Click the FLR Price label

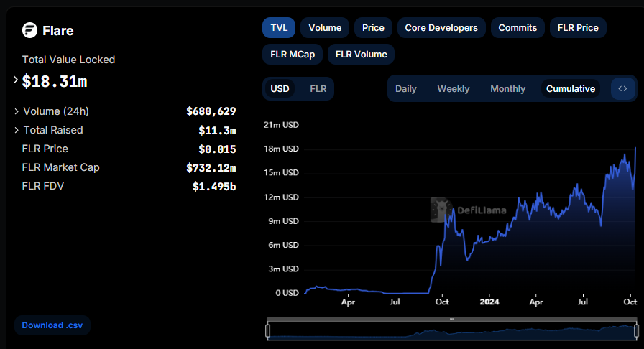45,149
